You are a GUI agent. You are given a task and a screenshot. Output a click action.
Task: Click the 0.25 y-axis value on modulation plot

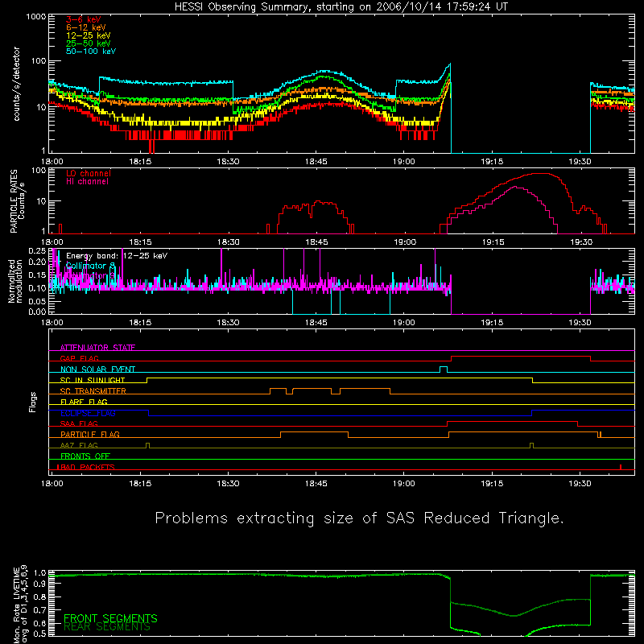coord(37,250)
